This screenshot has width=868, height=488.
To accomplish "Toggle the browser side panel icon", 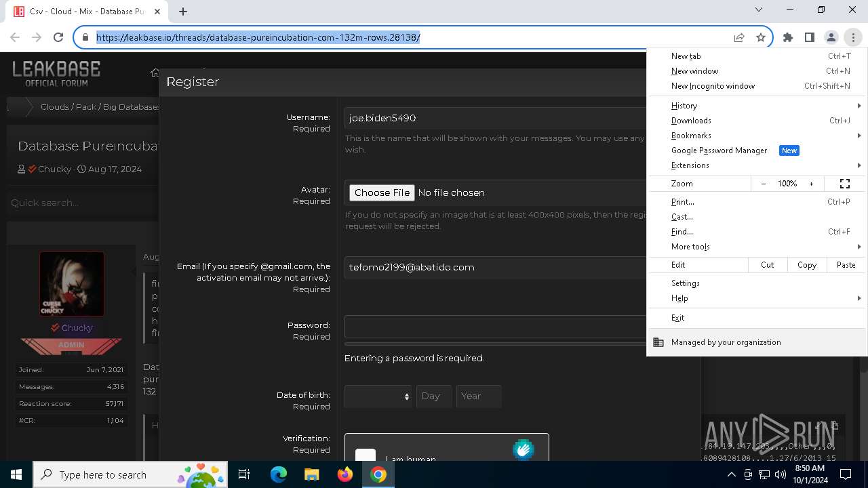I will point(810,37).
